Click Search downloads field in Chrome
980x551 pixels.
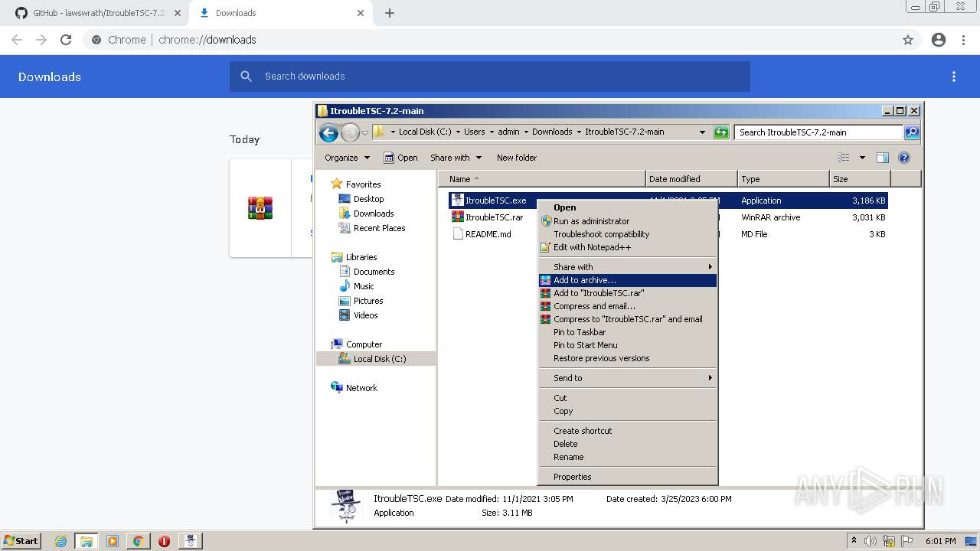(490, 77)
